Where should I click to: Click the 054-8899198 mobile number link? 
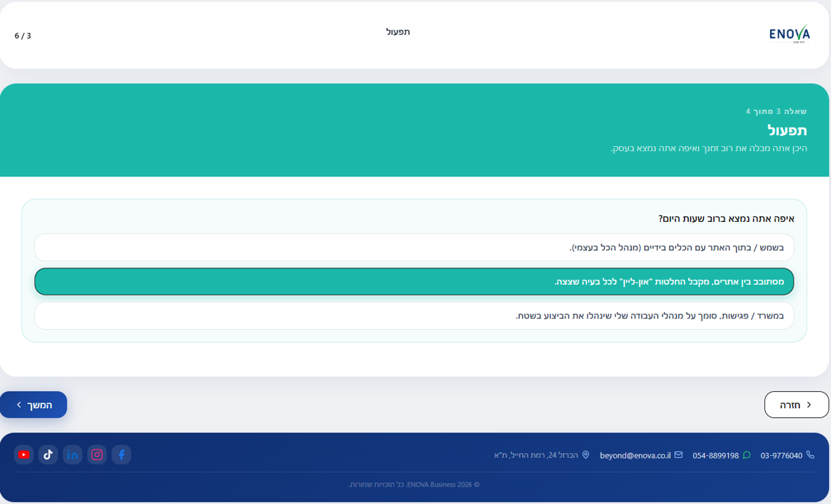click(715, 455)
